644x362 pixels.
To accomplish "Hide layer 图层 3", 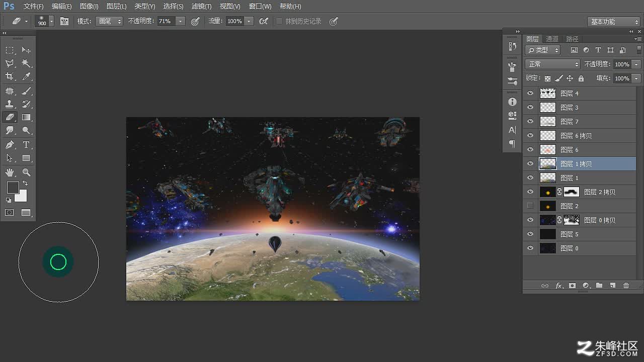I will pyautogui.click(x=530, y=108).
